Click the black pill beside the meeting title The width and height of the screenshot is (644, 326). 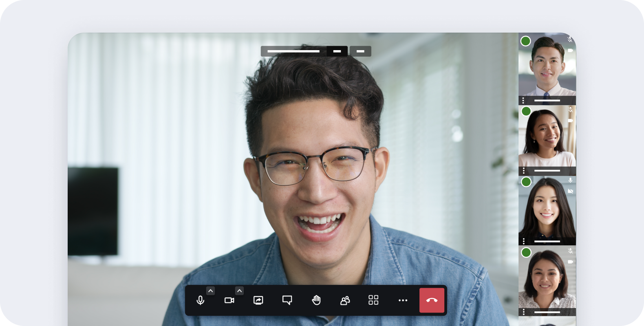pos(337,51)
